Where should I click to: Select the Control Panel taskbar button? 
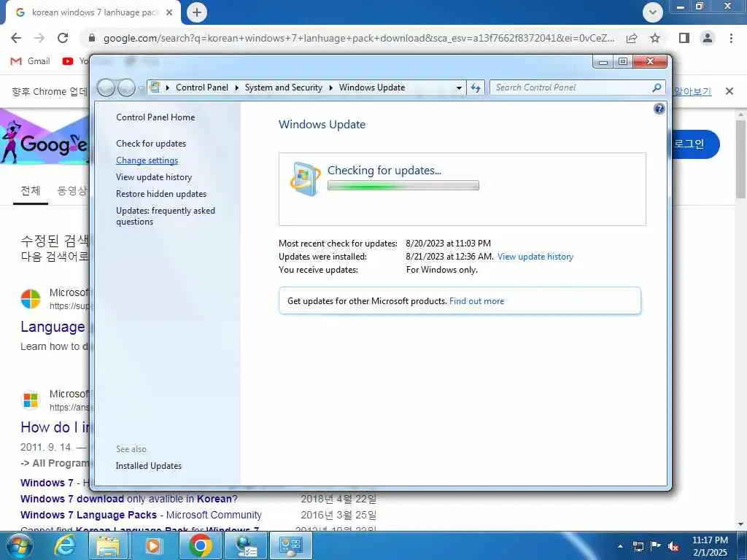click(291, 545)
